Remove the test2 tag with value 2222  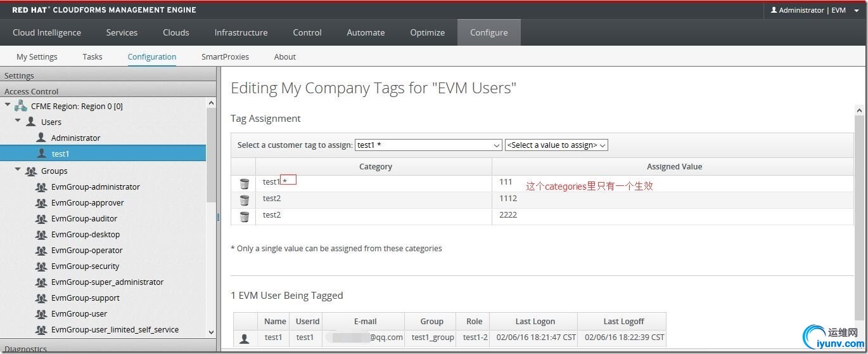tap(245, 217)
